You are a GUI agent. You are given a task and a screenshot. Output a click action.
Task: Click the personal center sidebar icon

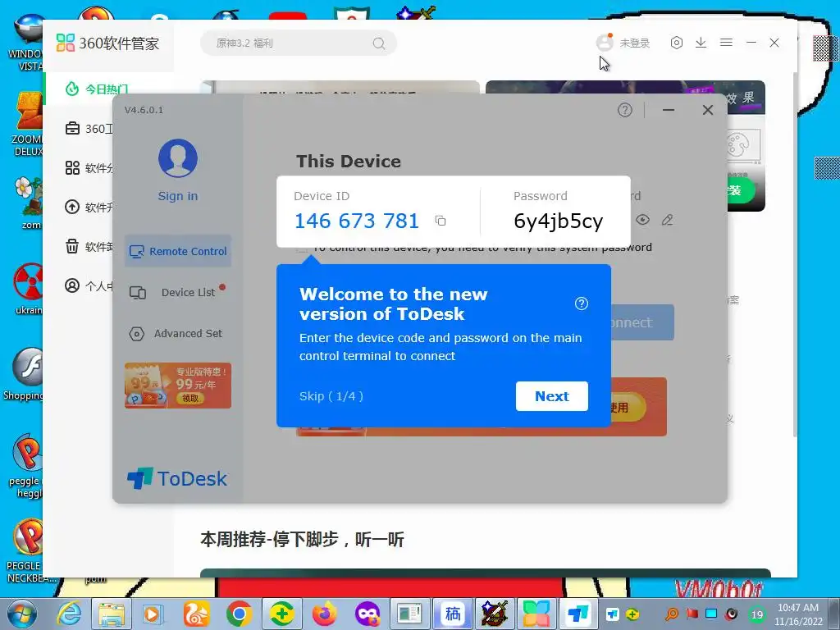(x=72, y=285)
